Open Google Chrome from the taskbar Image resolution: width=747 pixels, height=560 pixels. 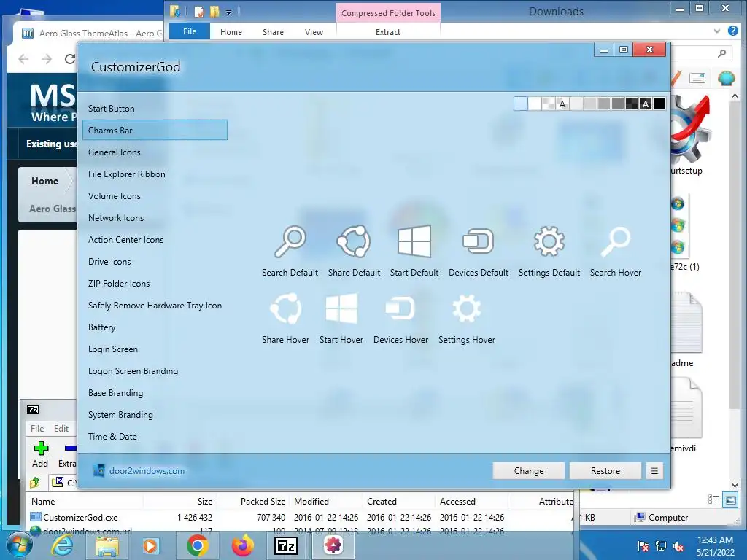click(197, 545)
